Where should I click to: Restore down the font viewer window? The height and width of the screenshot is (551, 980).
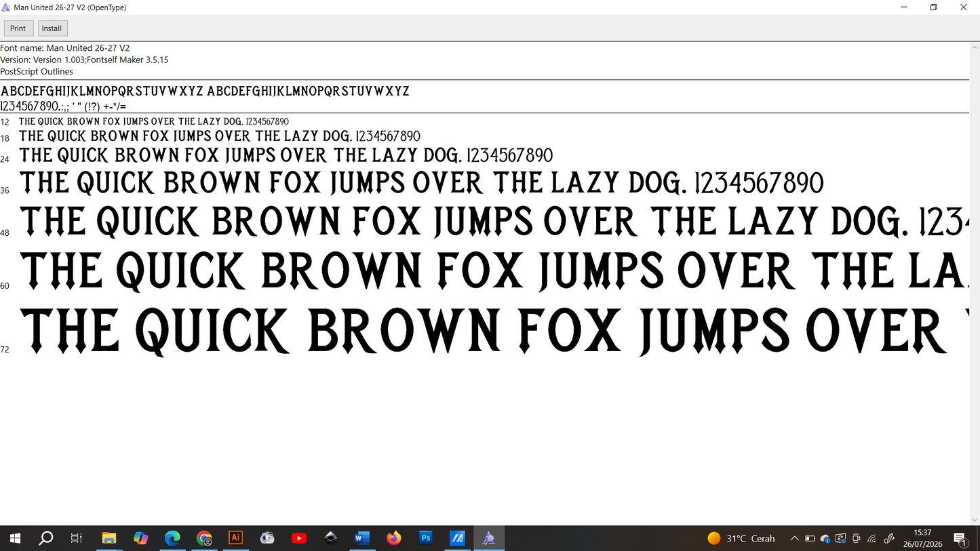(x=934, y=7)
